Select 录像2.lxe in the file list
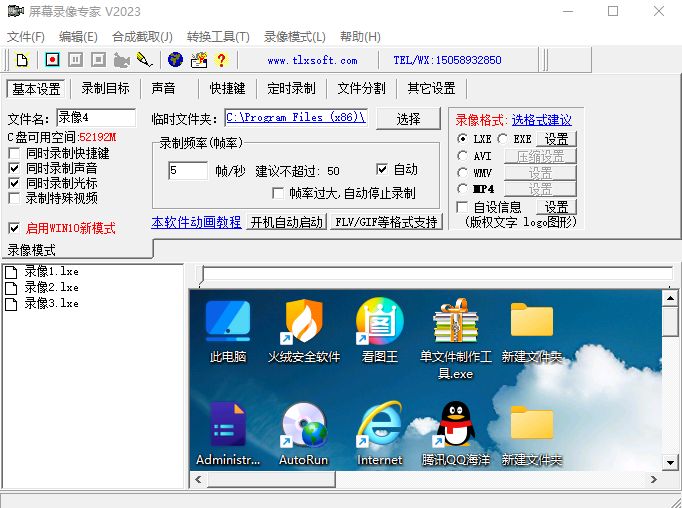The image size is (682, 508). pyautogui.click(x=51, y=287)
